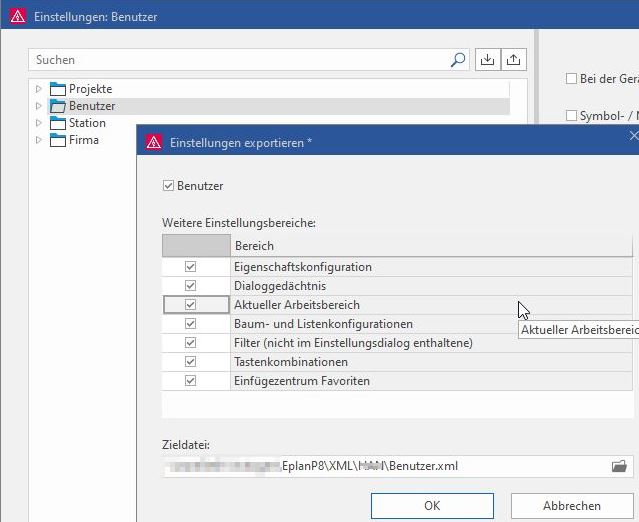Toggle the Tastenkombinationen checkbox

coord(190,361)
